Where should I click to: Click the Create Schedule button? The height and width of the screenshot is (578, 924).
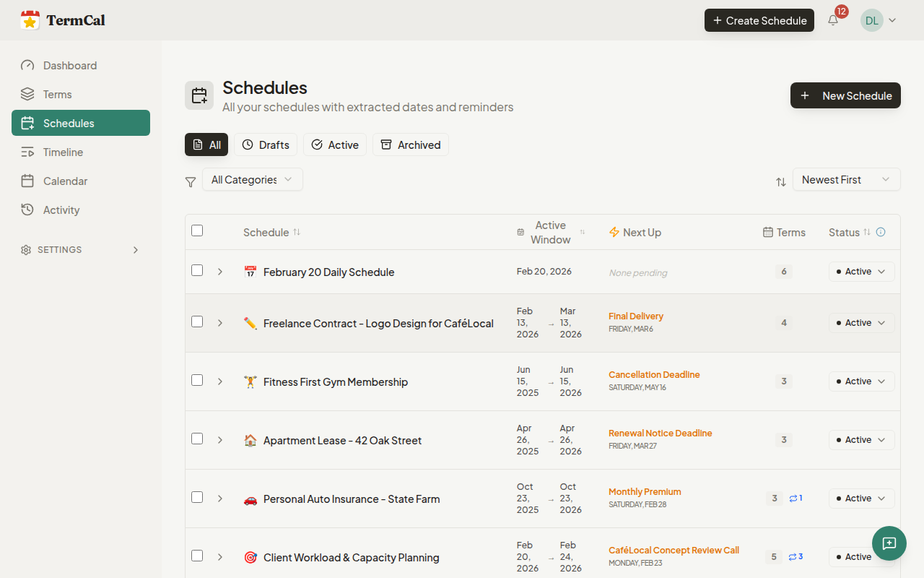pyautogui.click(x=759, y=20)
